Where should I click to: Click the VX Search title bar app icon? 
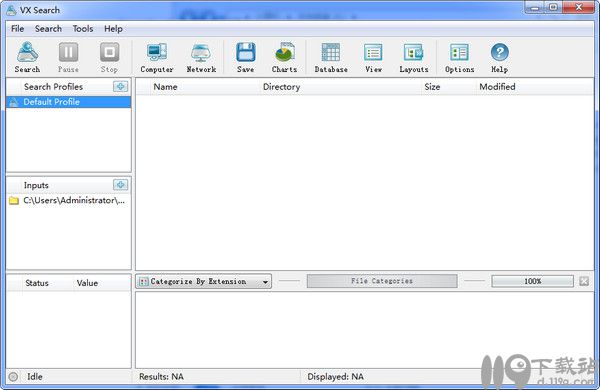(12, 10)
